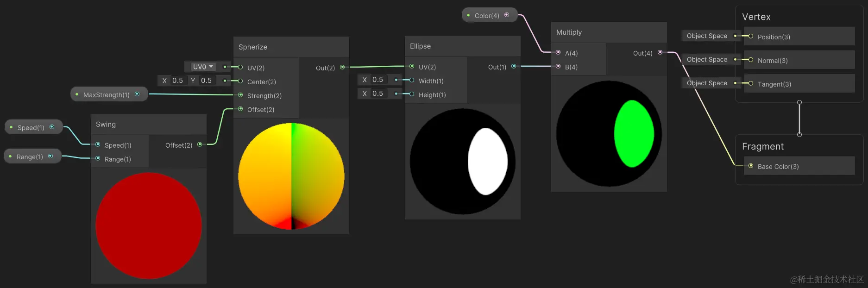Image resolution: width=868 pixels, height=288 pixels.
Task: Click the Range(1) property output port
Action: (50, 156)
